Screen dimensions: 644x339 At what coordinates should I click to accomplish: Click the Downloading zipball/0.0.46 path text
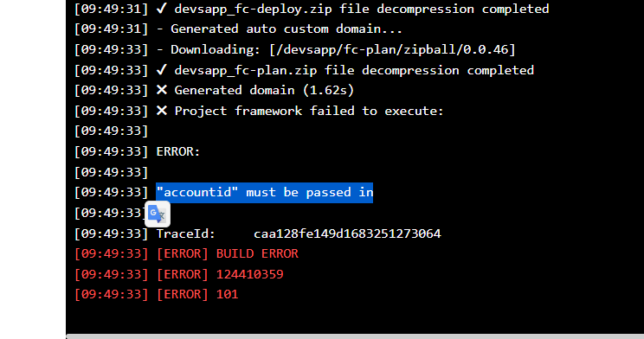[392, 49]
